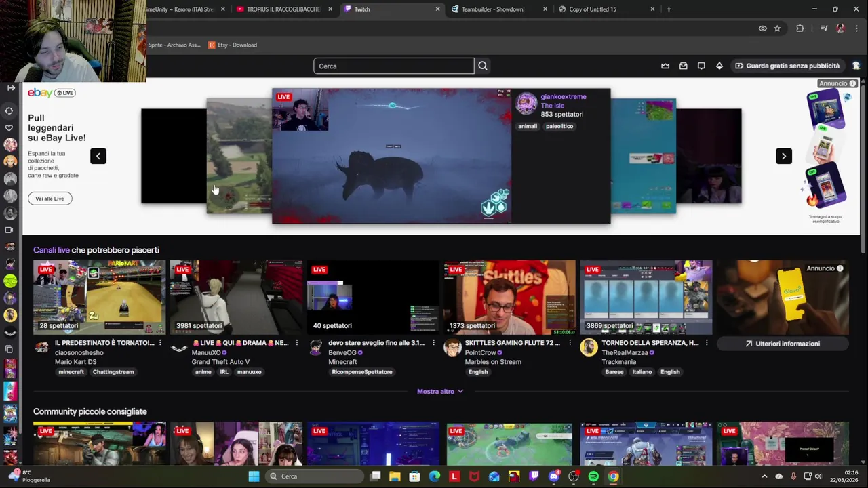Screen dimensions: 868x488
Task: Click the eye icon in the address bar
Action: point(763,28)
